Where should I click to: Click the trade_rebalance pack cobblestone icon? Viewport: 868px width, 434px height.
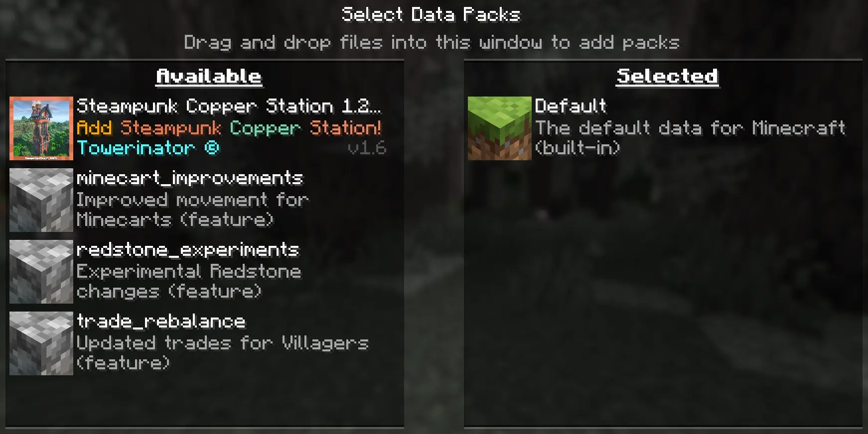[x=41, y=343]
